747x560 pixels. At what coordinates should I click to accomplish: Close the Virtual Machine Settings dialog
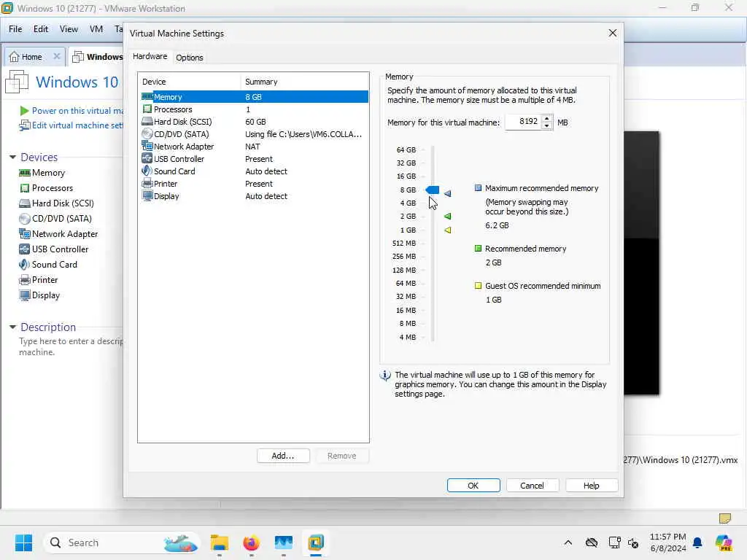pyautogui.click(x=613, y=33)
